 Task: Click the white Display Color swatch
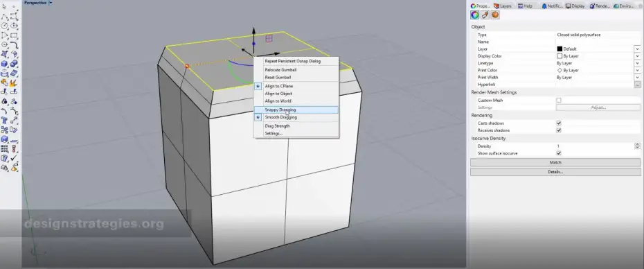coord(560,56)
